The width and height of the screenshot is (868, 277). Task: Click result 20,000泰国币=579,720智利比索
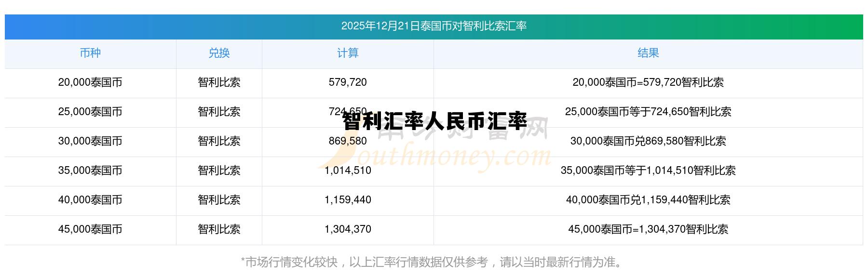click(648, 82)
